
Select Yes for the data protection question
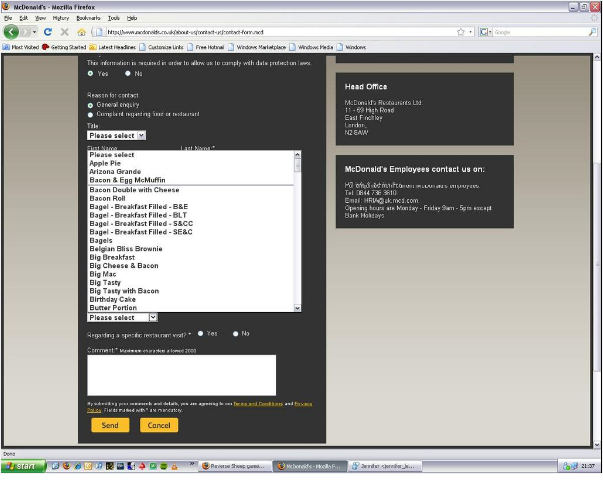[90, 73]
